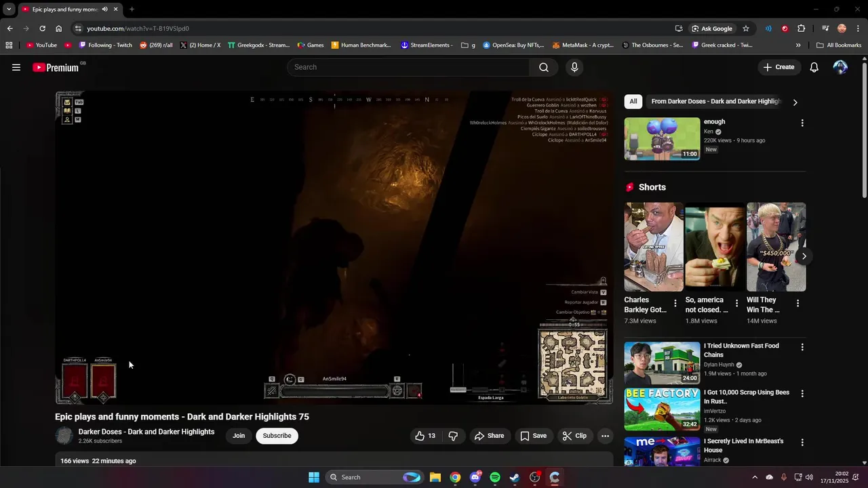Click the Join button
This screenshot has width=868, height=488.
click(x=239, y=436)
